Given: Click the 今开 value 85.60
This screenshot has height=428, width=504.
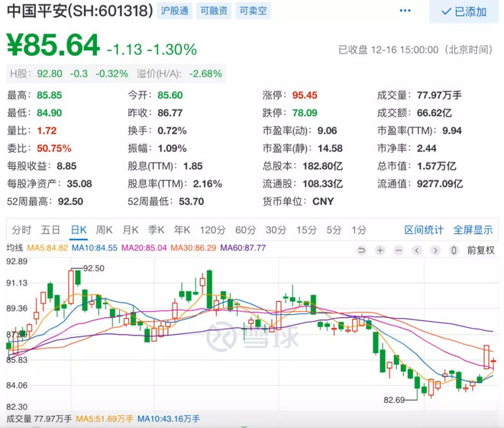Looking at the screenshot, I should [170, 96].
